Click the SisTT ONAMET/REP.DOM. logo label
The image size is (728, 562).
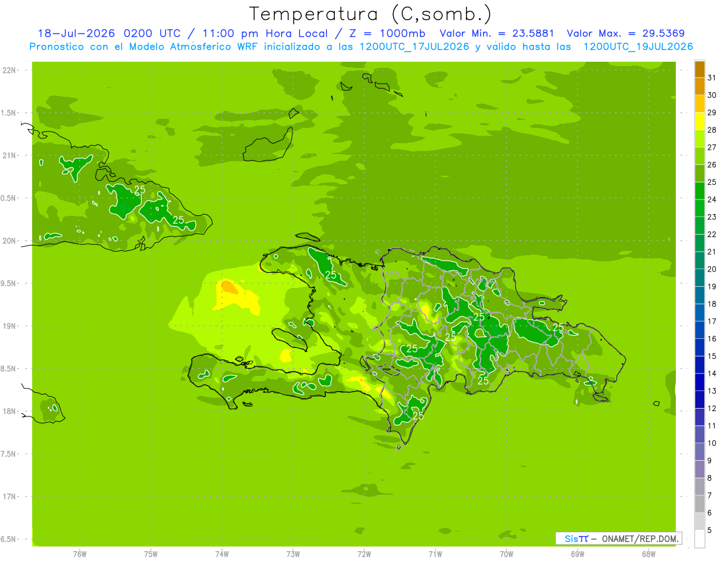coord(618,538)
